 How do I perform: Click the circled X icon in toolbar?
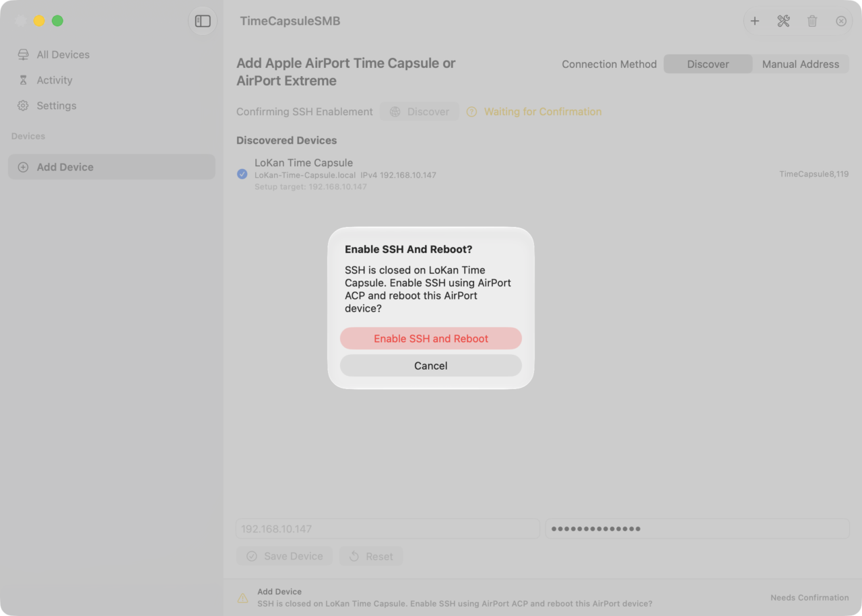pyautogui.click(x=841, y=21)
